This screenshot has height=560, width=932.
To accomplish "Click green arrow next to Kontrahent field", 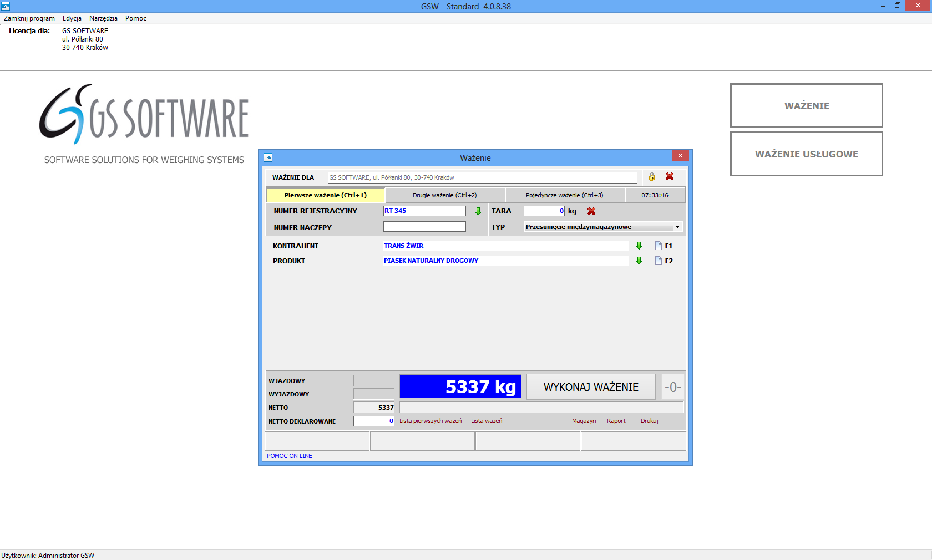I will pyautogui.click(x=639, y=246).
